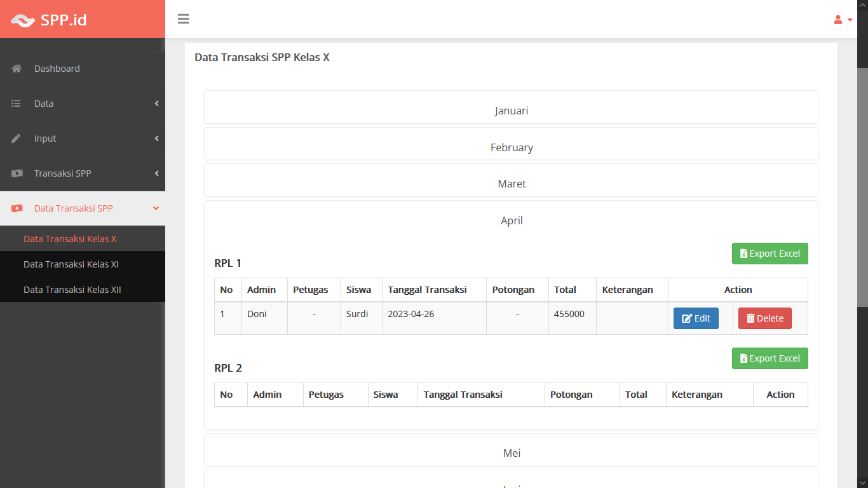Toggle sidebar with hamburger menu icon

(x=184, y=19)
